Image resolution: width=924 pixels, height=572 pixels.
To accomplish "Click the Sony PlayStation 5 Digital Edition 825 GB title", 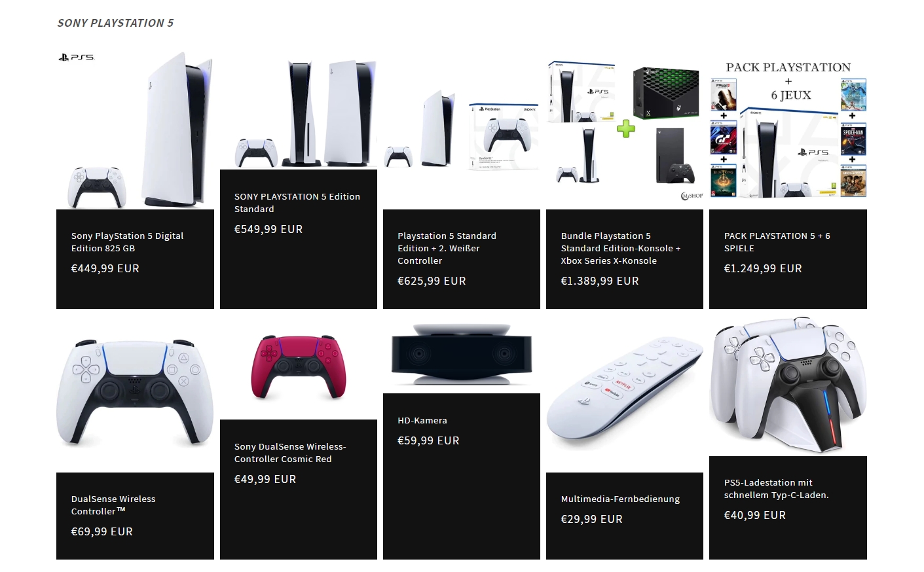I will [127, 242].
